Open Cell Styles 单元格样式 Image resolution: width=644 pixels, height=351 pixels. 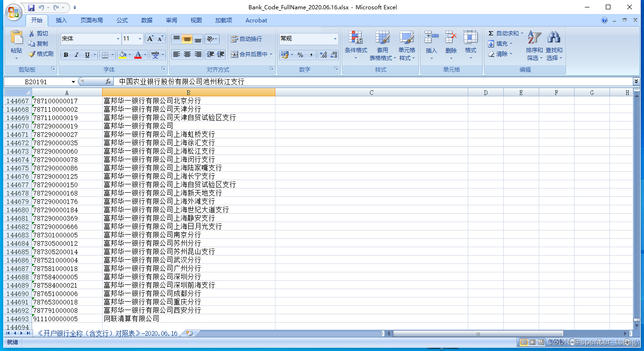407,46
